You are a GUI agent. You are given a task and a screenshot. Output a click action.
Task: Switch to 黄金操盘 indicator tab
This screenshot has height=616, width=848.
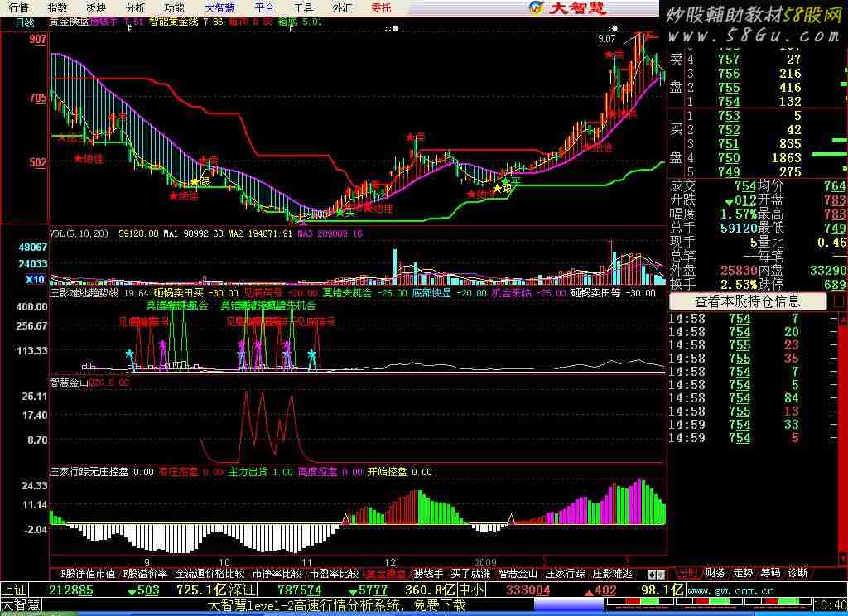(x=386, y=573)
